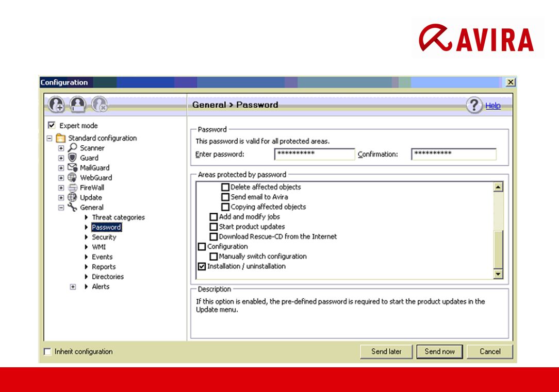Select the Password tree item

coord(106,227)
